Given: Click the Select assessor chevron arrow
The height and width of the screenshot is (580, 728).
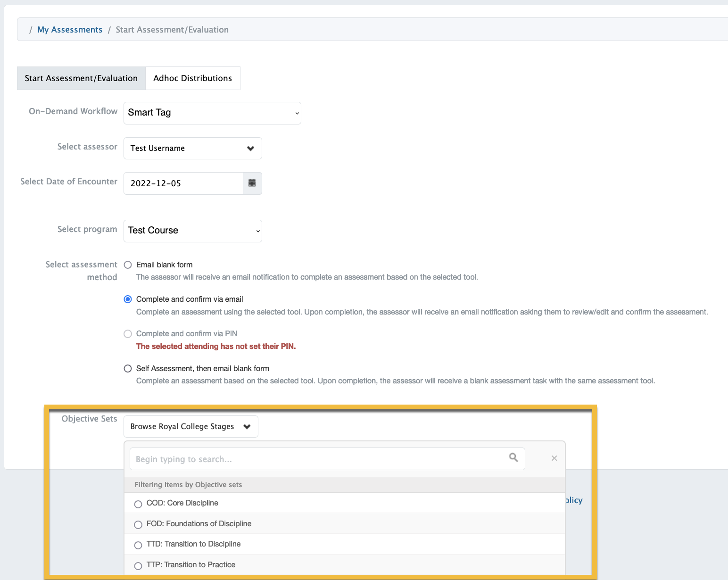Looking at the screenshot, I should pyautogui.click(x=250, y=149).
